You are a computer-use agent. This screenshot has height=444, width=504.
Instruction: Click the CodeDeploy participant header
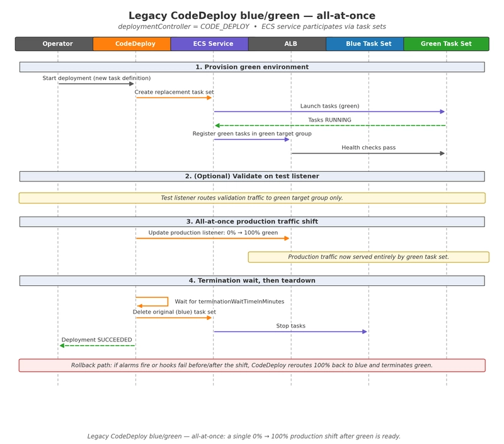pyautogui.click(x=132, y=43)
